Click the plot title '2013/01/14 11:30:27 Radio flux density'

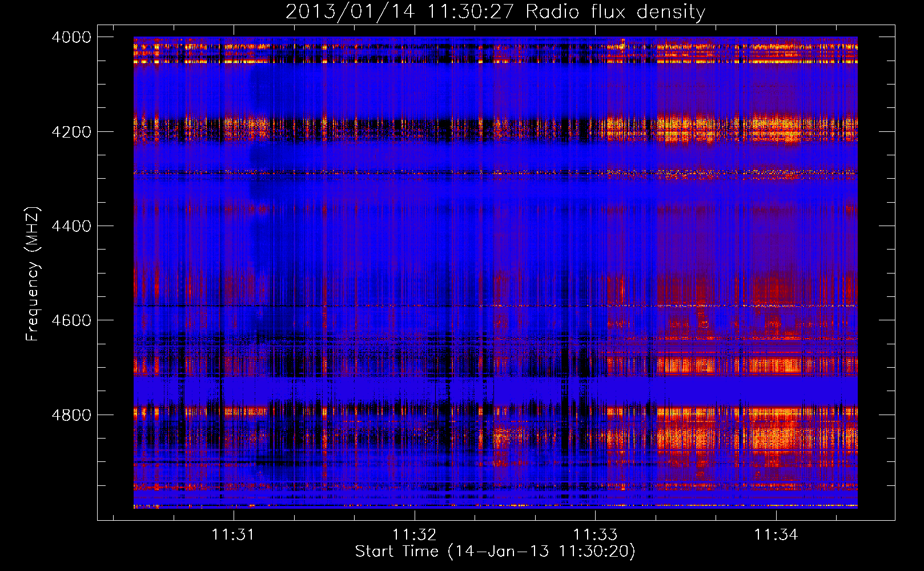tap(495, 11)
